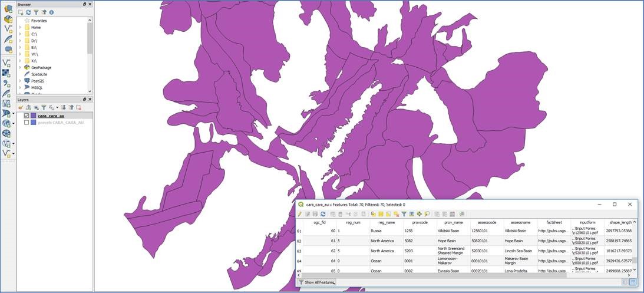The image size is (644, 293).
Task: Click the Add WFS Layer icon
Action: coord(6,143)
